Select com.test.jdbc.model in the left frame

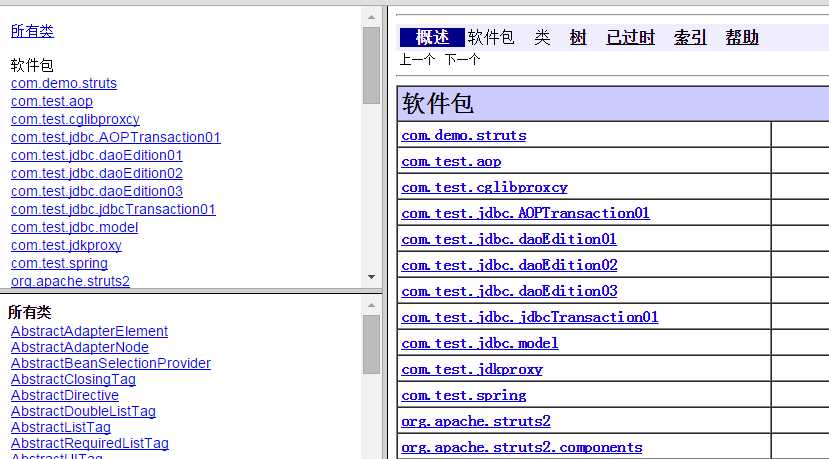[75, 227]
